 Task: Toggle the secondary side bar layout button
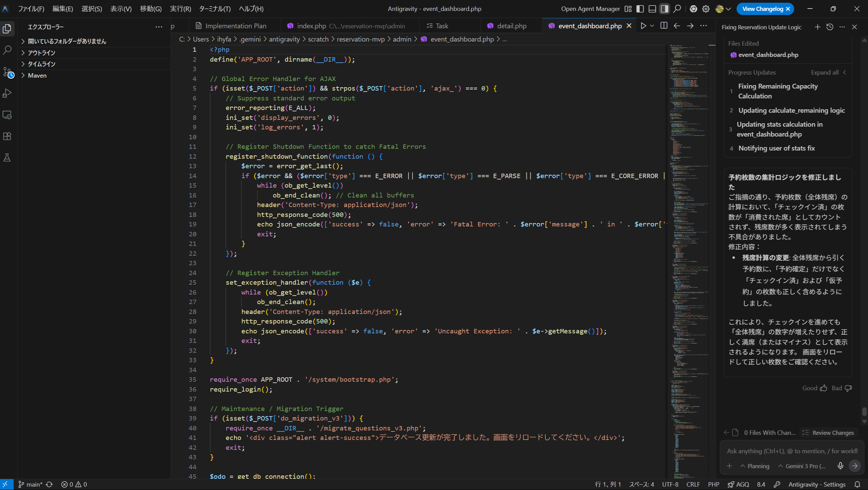(x=664, y=9)
